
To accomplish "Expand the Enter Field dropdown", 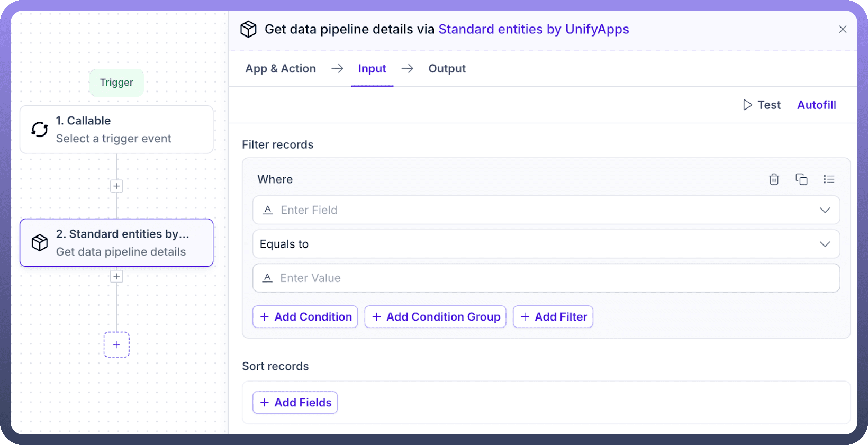I will [x=825, y=210].
